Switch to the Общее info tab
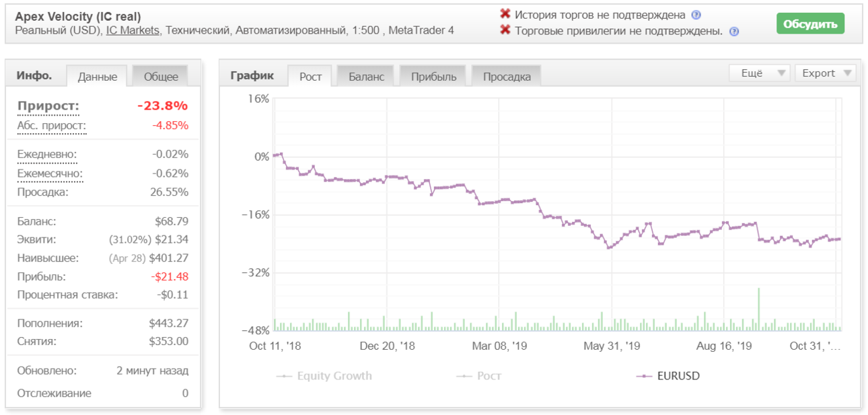This screenshot has width=868, height=415. 161,77
